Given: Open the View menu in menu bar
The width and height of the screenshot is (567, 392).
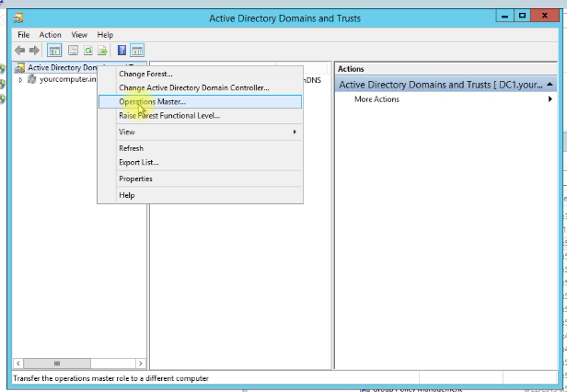Looking at the screenshot, I should coord(79,35).
